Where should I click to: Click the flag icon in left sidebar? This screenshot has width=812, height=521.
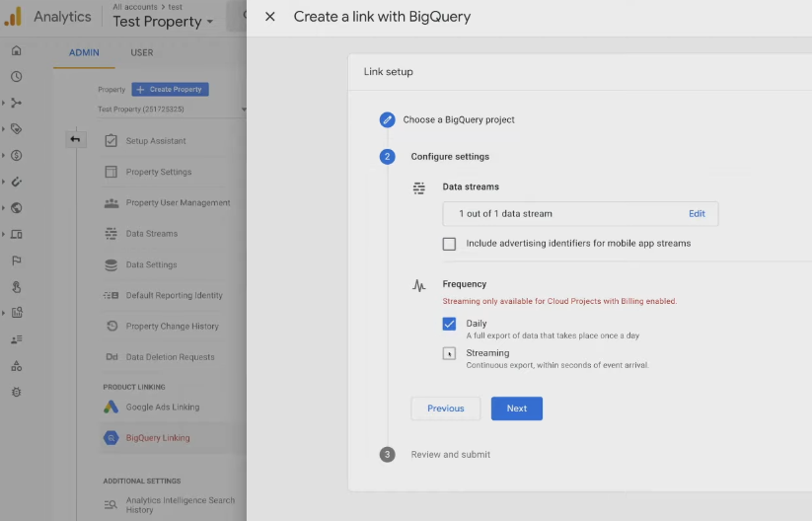click(x=16, y=261)
